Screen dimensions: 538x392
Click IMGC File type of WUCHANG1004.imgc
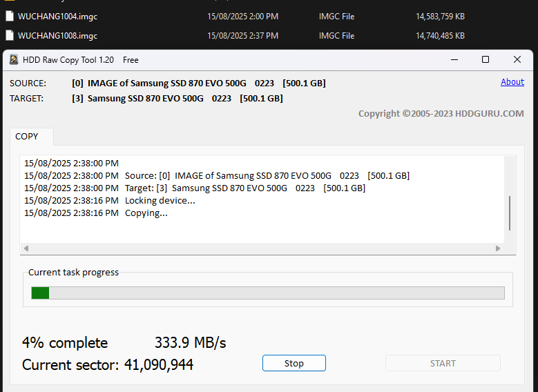[336, 17]
